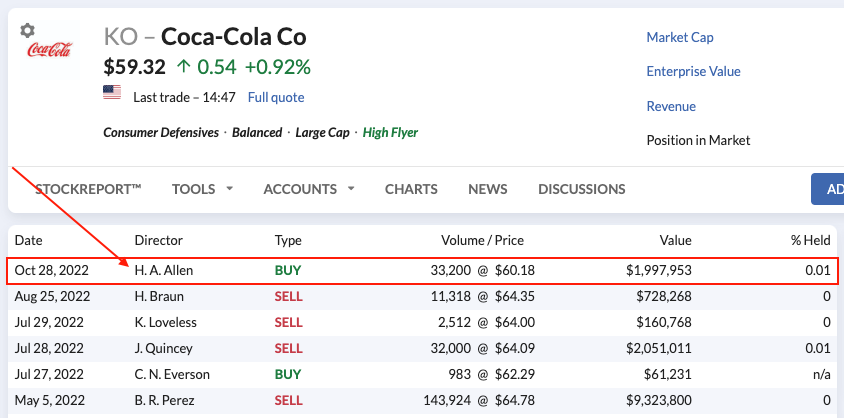Open the Enterprise Value link

[693, 72]
